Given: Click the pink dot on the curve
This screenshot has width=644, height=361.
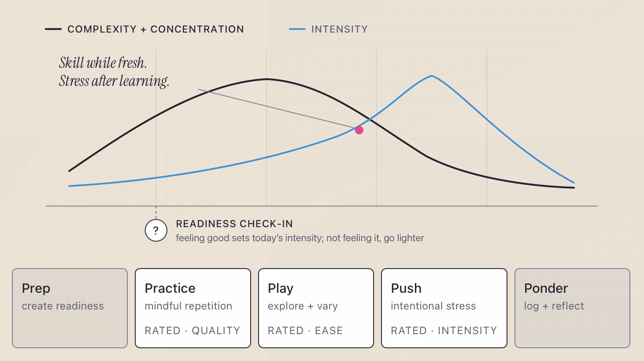Looking at the screenshot, I should [x=359, y=130].
